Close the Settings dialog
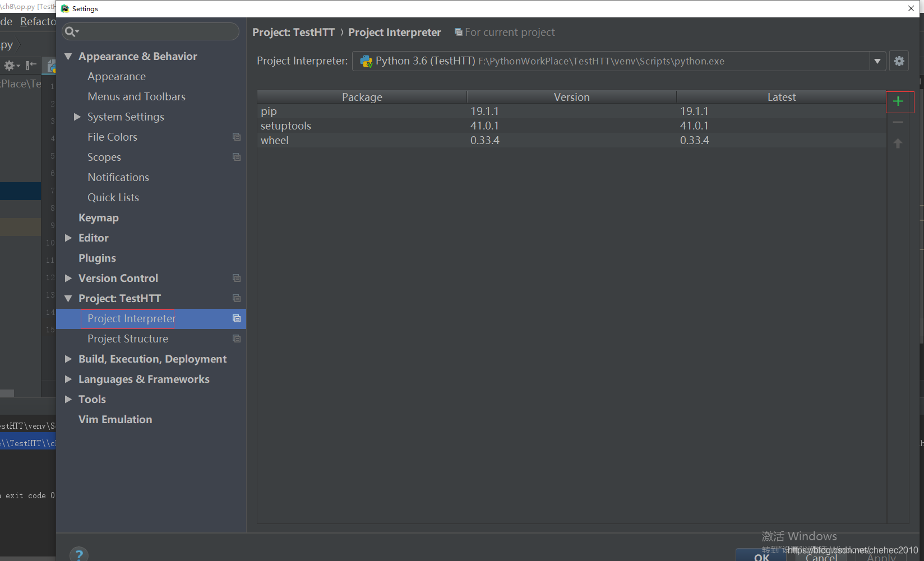Screen dimensions: 924x561 911,8
